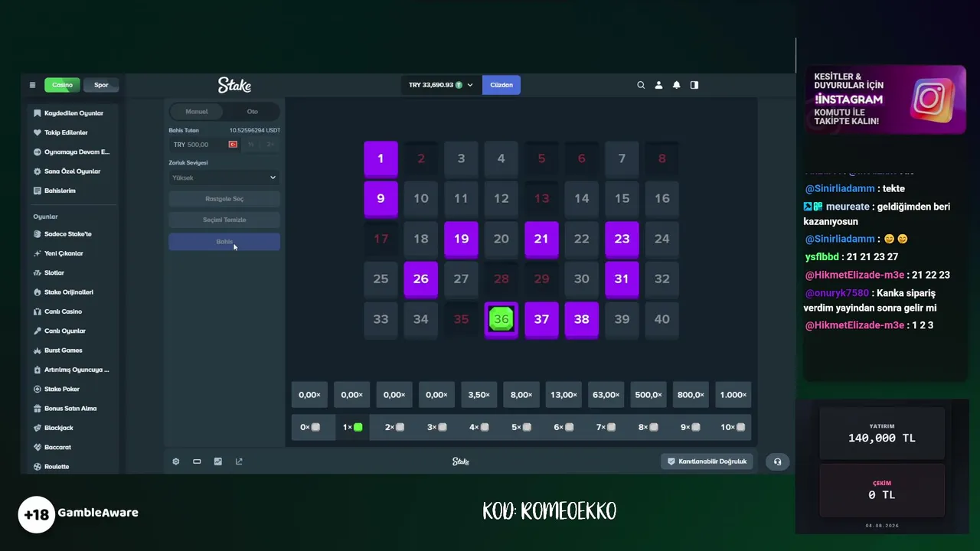Viewport: 980px width, 551px height.
Task: Toggle keno tile 36 with green gem
Action: [501, 319]
